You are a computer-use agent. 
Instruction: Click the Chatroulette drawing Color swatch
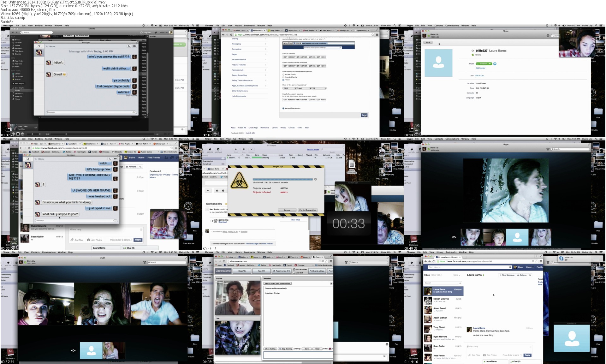(330, 349)
